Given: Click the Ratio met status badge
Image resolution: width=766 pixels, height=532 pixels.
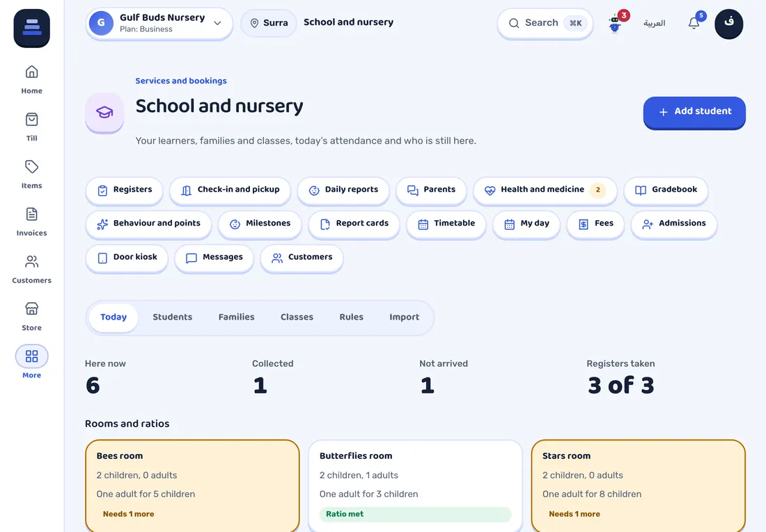Looking at the screenshot, I should coord(415,514).
